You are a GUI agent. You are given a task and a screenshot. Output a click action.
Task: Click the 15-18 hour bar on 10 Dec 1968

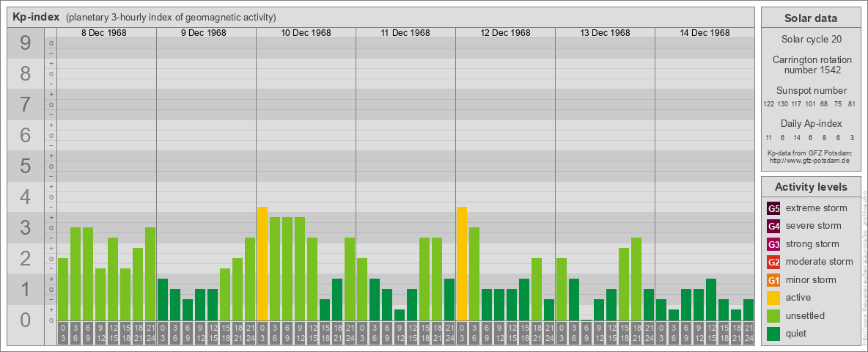click(x=325, y=310)
